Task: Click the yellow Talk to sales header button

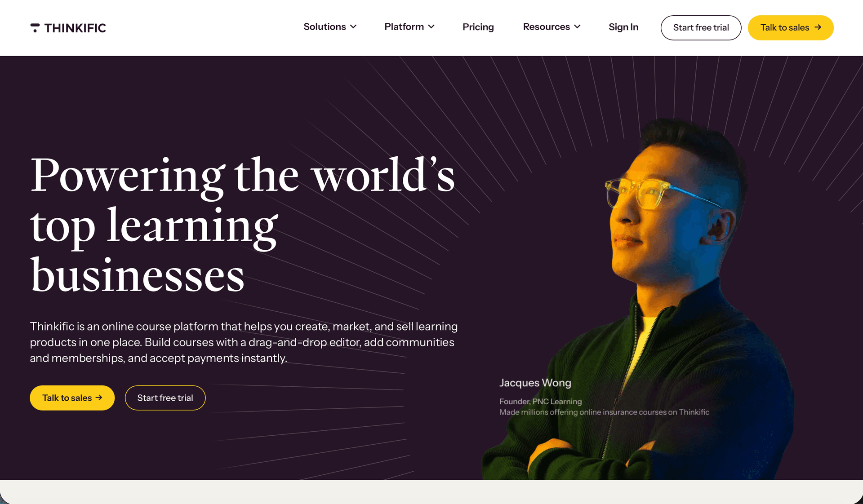Action: pos(791,28)
